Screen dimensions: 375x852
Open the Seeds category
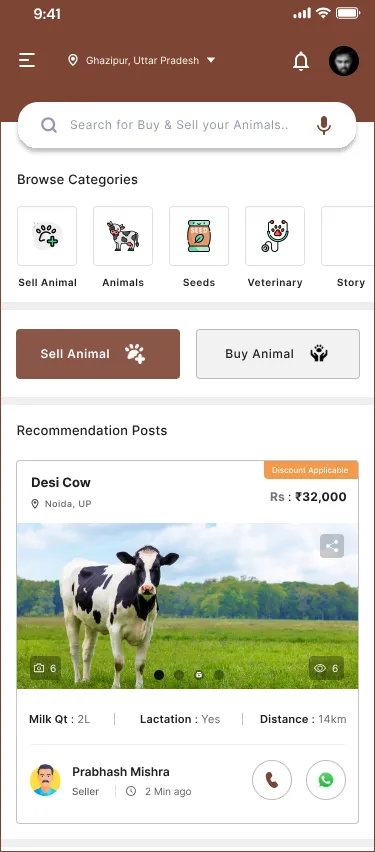pyautogui.click(x=199, y=236)
